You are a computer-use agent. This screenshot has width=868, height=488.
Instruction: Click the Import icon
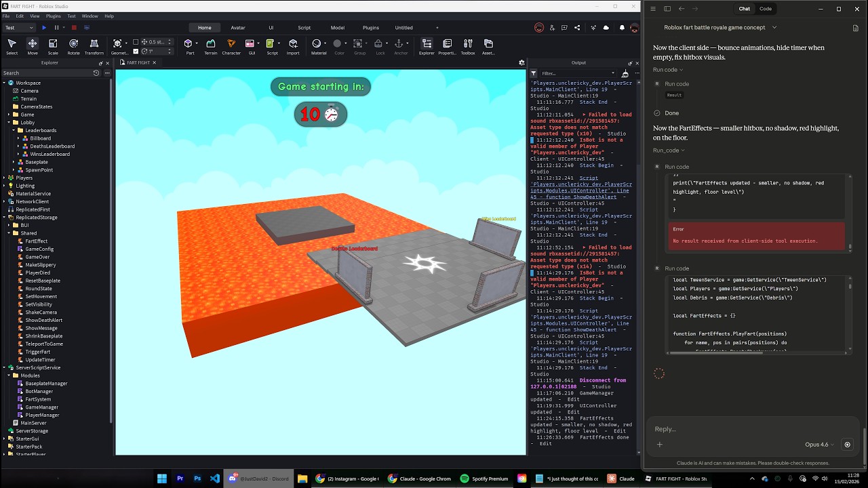293,46
